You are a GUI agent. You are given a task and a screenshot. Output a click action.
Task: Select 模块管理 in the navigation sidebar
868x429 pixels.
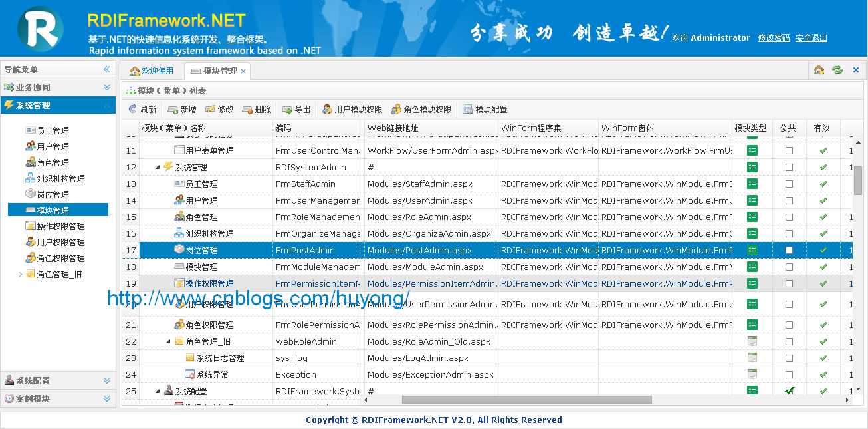pyautogui.click(x=58, y=210)
